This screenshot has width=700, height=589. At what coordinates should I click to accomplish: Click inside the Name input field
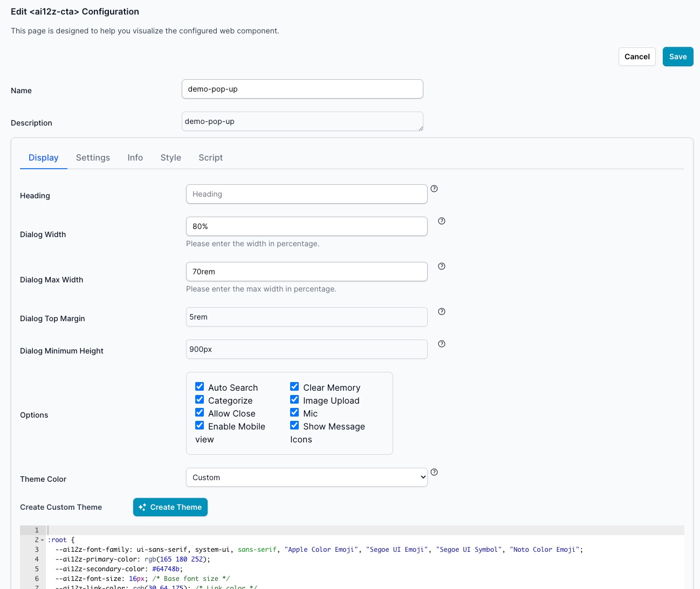(x=302, y=88)
